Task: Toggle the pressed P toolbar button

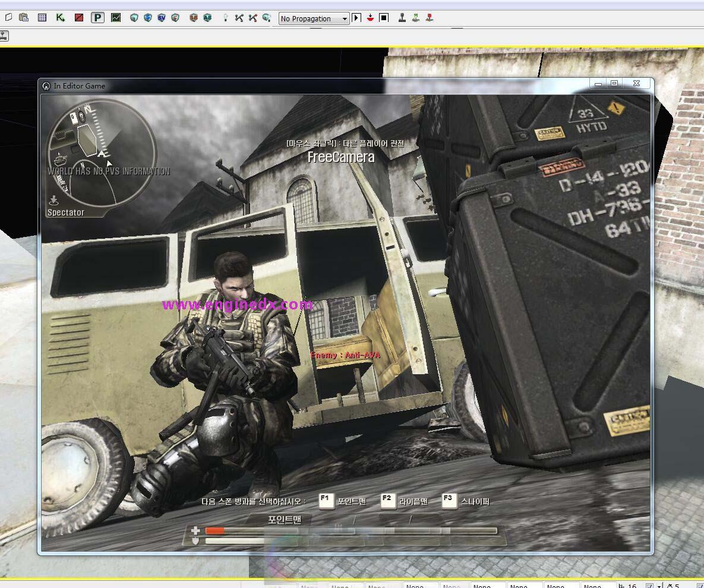Action: (97, 17)
